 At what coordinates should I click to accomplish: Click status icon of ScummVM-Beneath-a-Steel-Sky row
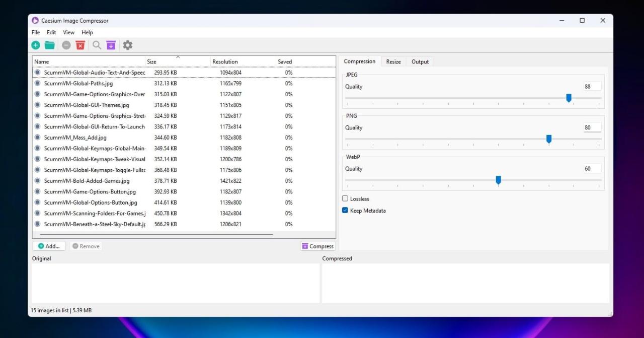37,224
